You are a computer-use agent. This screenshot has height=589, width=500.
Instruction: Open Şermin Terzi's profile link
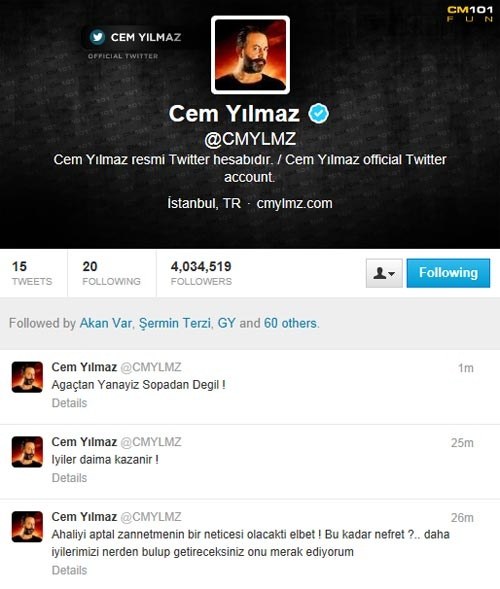click(175, 323)
